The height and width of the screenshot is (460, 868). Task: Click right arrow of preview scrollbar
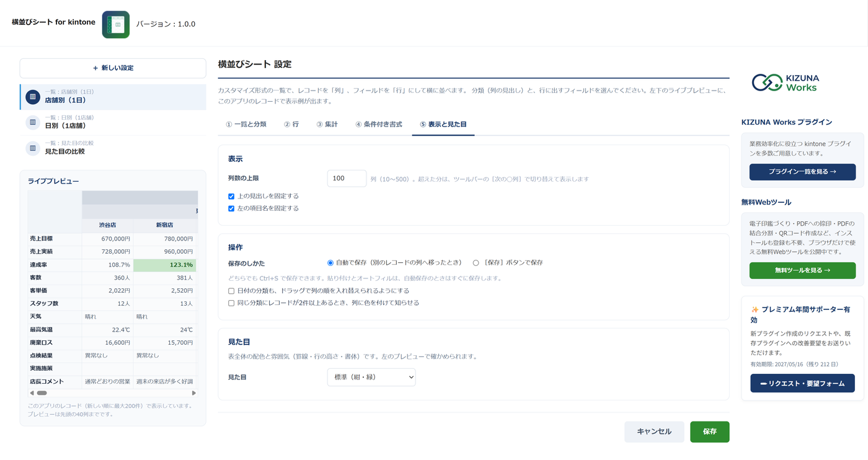[x=194, y=393]
